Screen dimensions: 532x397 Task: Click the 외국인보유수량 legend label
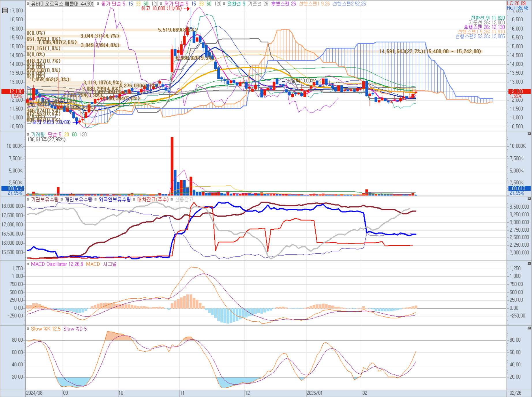[x=115, y=199]
